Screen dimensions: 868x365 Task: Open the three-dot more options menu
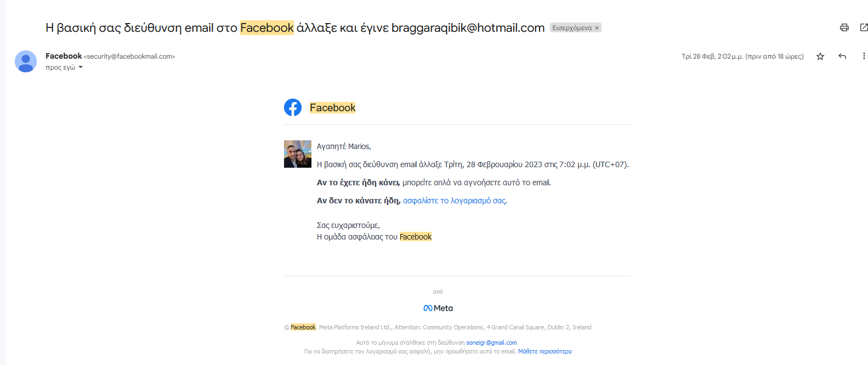tap(864, 56)
